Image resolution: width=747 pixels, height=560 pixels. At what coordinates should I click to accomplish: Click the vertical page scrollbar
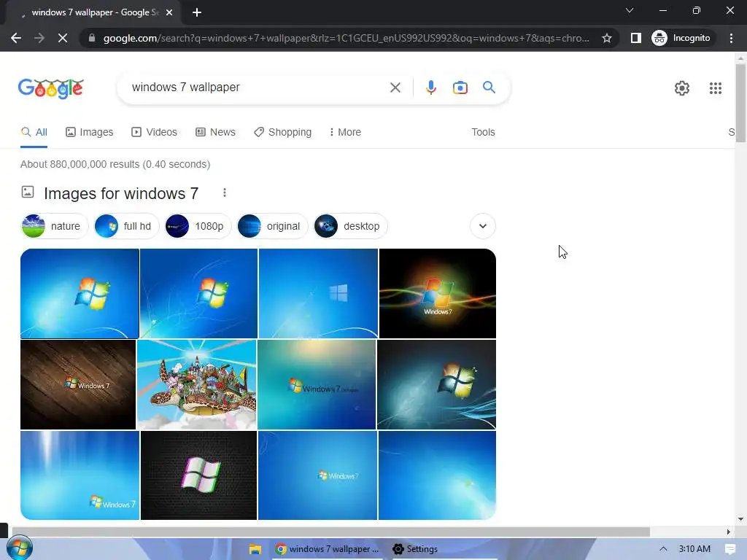pyautogui.click(x=740, y=102)
